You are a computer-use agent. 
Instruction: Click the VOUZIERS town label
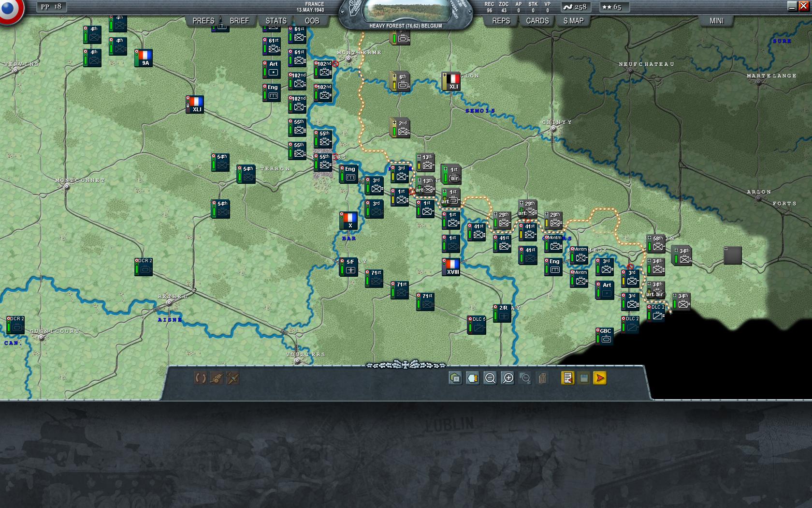click(x=305, y=354)
